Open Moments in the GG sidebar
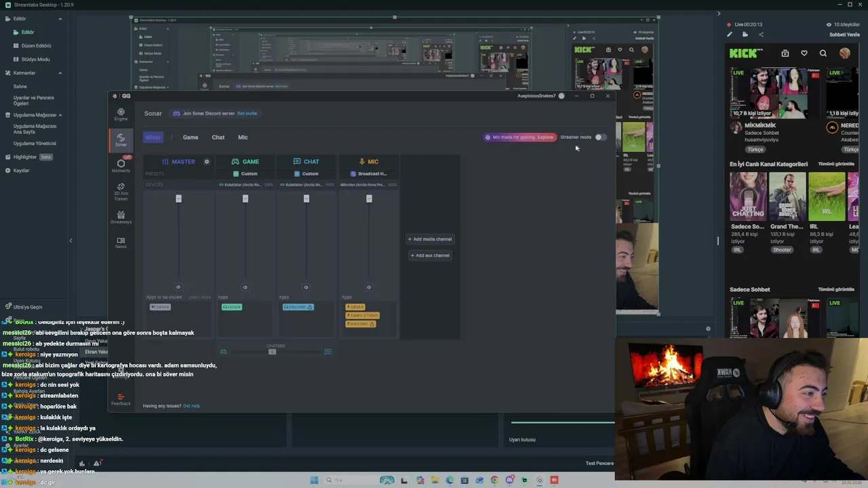Image resolution: width=868 pixels, height=488 pixels. click(121, 166)
